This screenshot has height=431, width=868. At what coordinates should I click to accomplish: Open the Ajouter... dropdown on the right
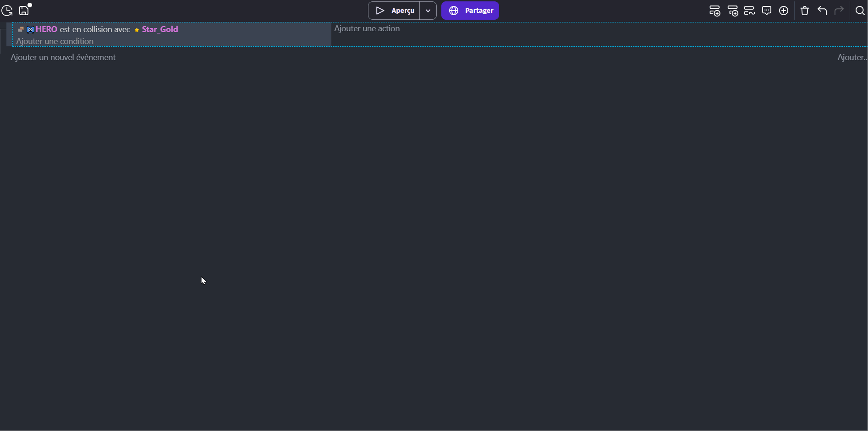[x=852, y=57]
